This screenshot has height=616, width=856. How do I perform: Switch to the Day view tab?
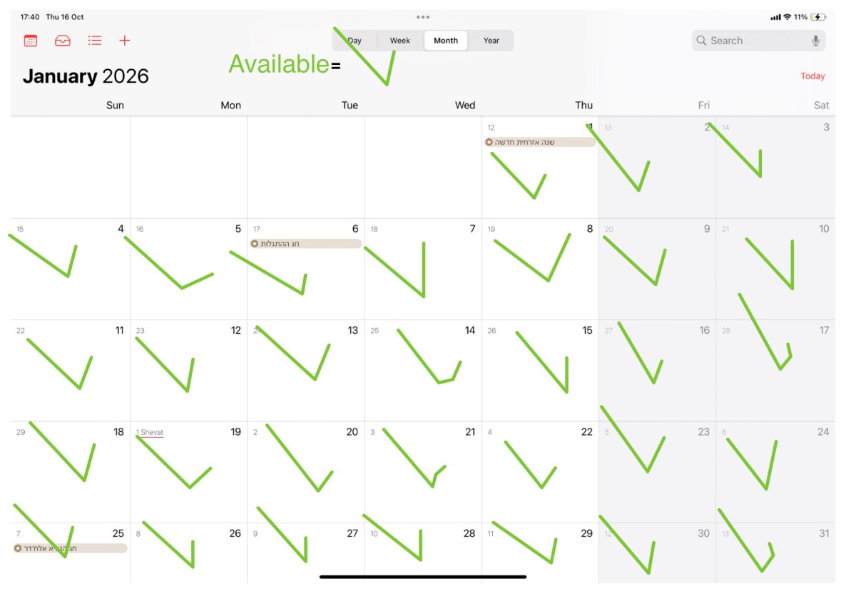pyautogui.click(x=355, y=41)
